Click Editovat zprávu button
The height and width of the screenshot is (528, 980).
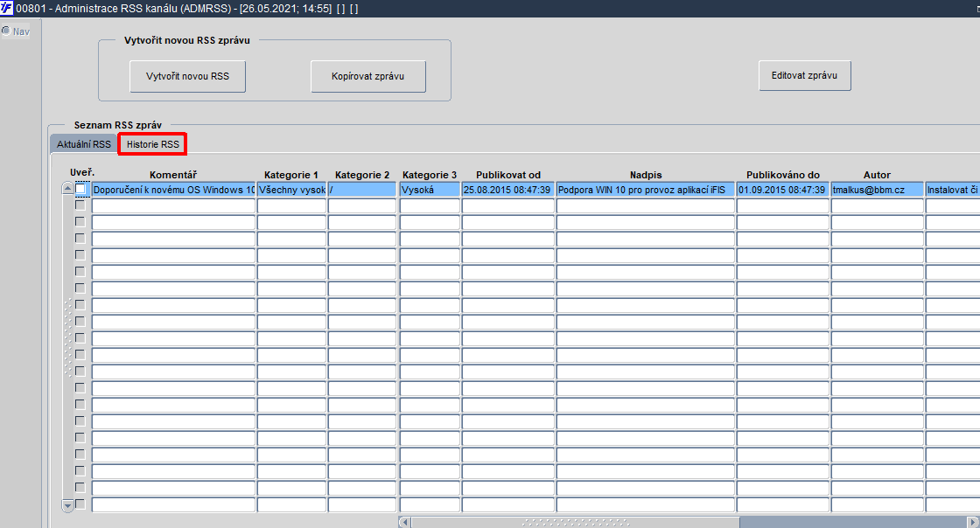pyautogui.click(x=804, y=75)
